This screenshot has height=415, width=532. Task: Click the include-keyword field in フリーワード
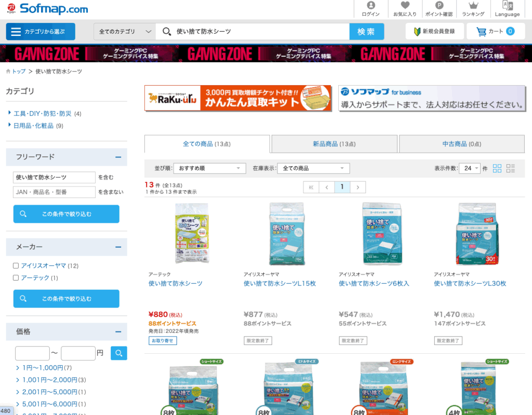54,178
